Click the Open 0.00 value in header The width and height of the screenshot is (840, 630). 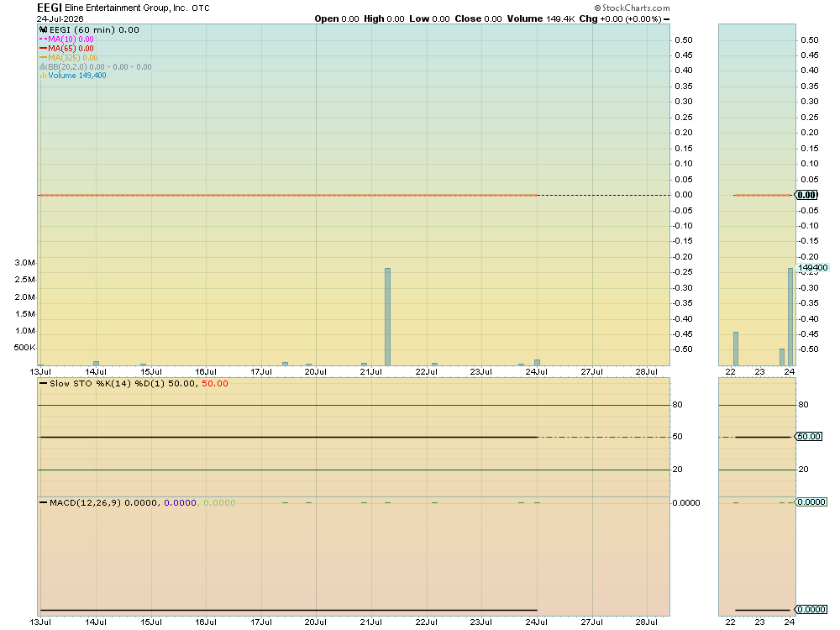tap(337, 18)
